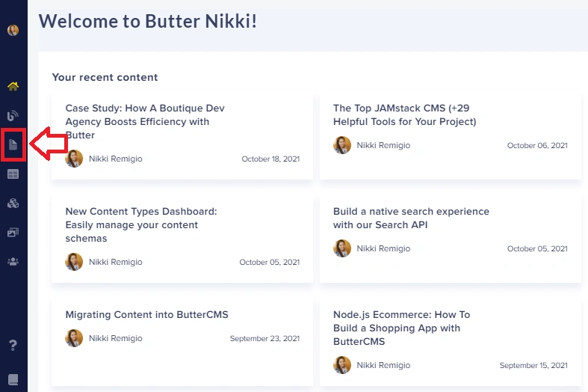Click the 'Welcome to Butter Nikki!' heading
This screenshot has width=588, height=392.
pyautogui.click(x=148, y=21)
